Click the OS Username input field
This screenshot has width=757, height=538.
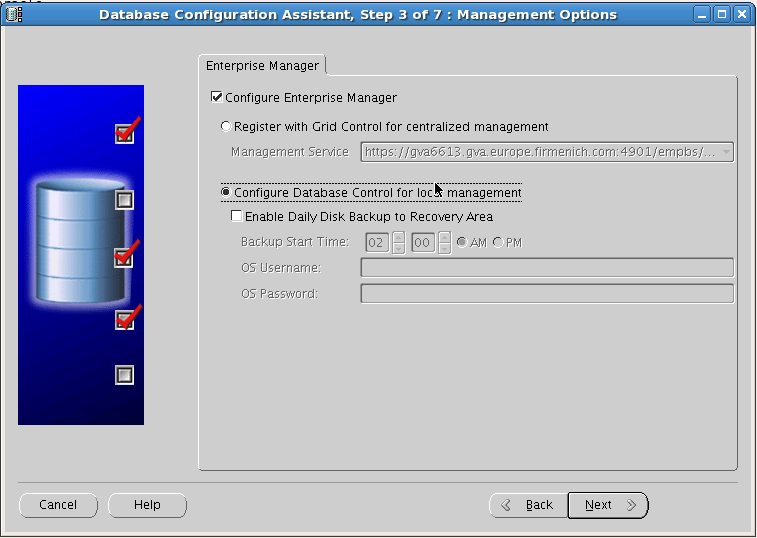546,268
